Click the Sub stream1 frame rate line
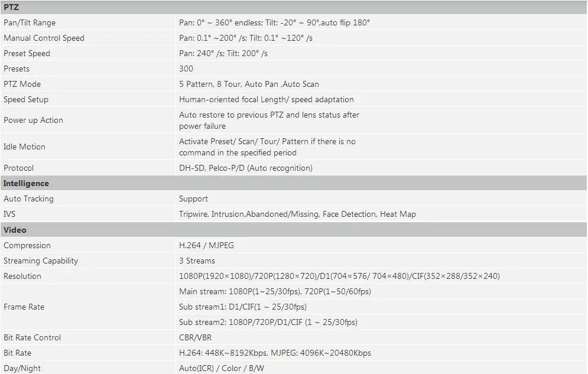This screenshot has width=588, height=374. [x=243, y=307]
